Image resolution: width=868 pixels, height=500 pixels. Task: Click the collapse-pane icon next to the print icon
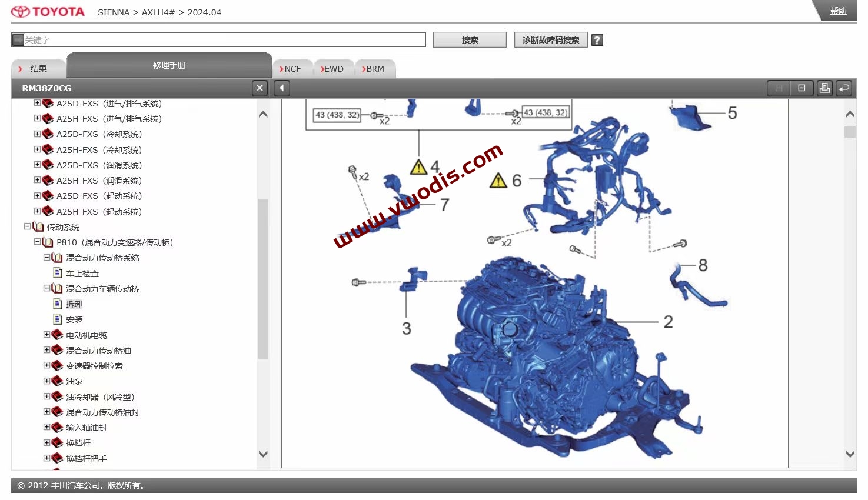point(801,88)
